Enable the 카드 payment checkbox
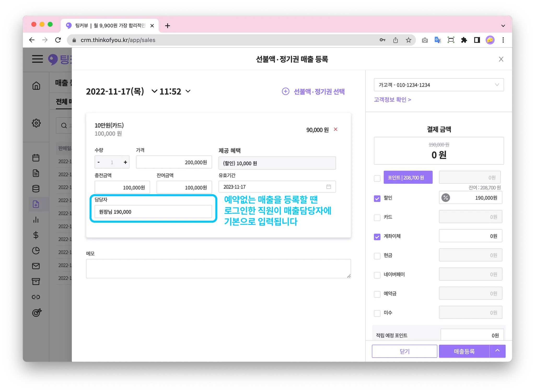Image resolution: width=535 pixels, height=392 pixels. click(377, 217)
